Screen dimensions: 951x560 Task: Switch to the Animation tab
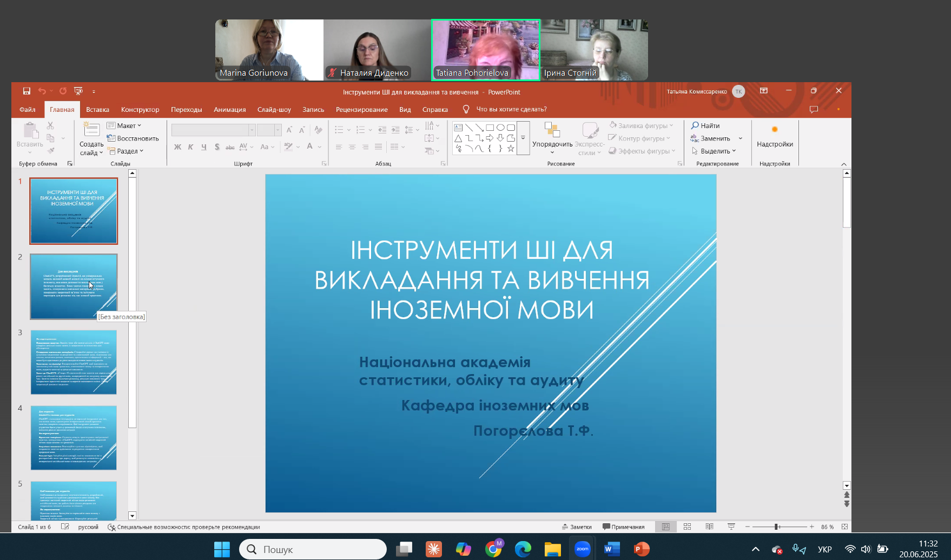[x=229, y=109]
